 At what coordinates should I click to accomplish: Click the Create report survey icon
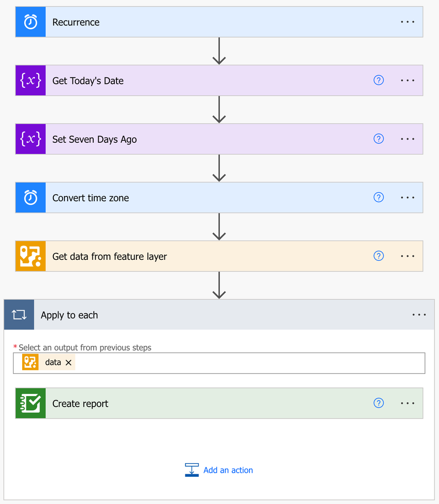(x=31, y=404)
